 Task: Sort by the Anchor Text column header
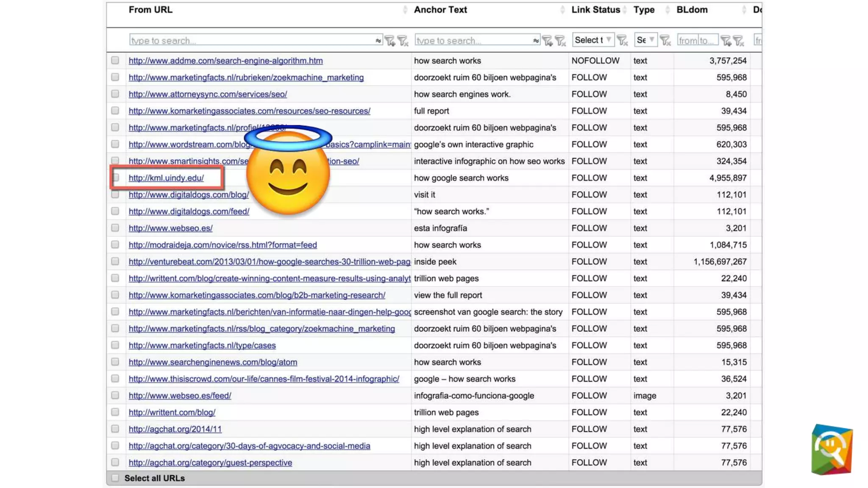pyautogui.click(x=440, y=10)
